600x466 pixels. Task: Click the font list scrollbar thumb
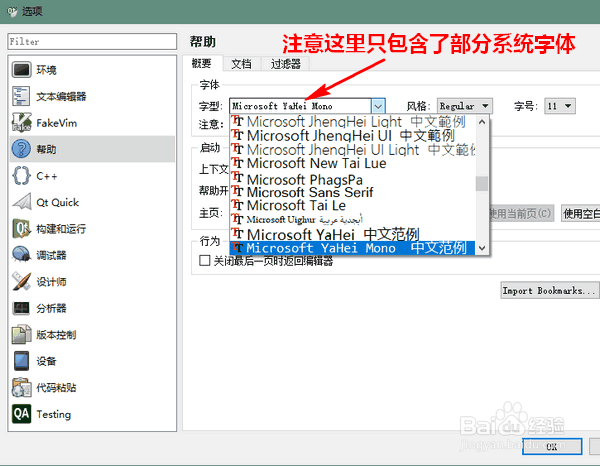tap(482, 184)
